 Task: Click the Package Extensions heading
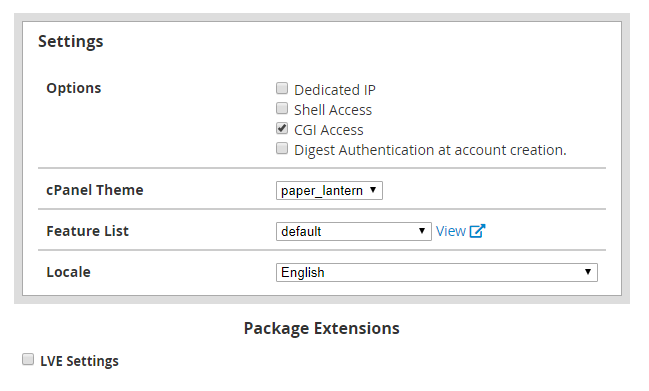[x=322, y=328]
